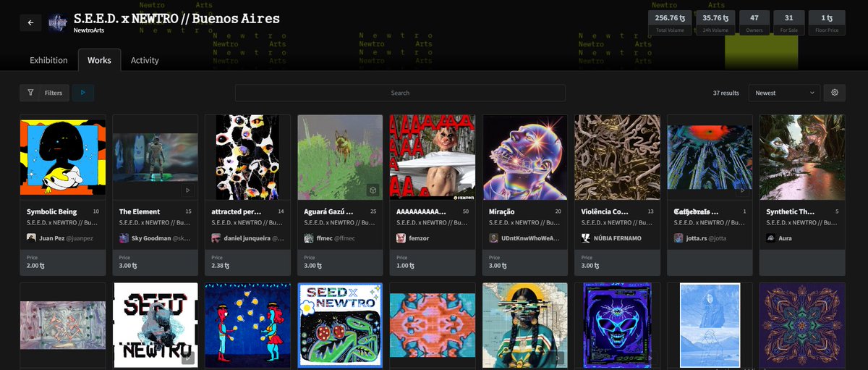Start slideshow with the blue play button
Image resolution: width=868 pixels, height=370 pixels.
coord(82,93)
